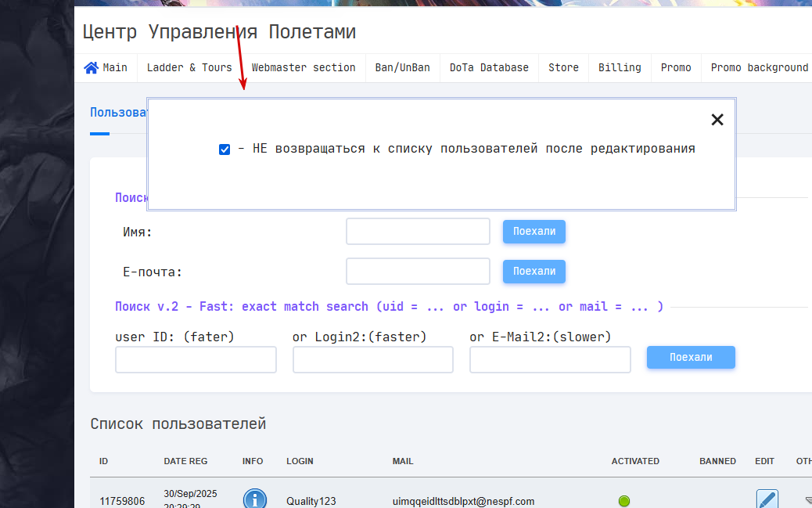Click the edit pencil icon for Quality123
This screenshot has width=812, height=508.
point(767,499)
